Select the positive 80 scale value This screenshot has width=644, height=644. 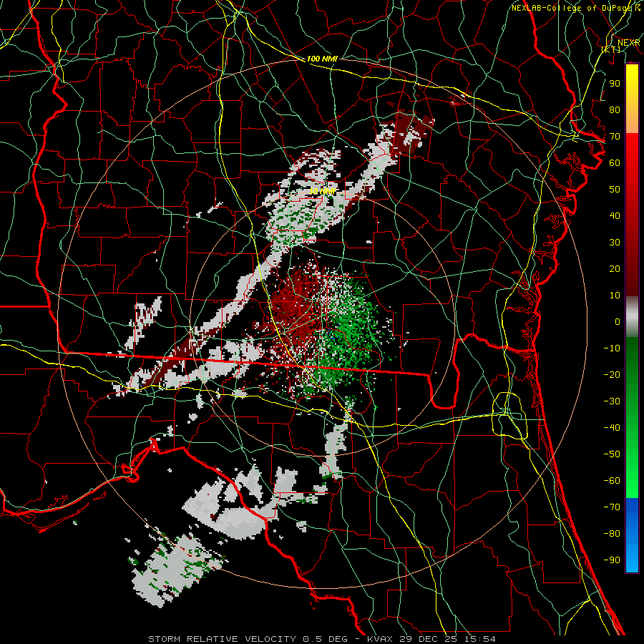pos(615,110)
